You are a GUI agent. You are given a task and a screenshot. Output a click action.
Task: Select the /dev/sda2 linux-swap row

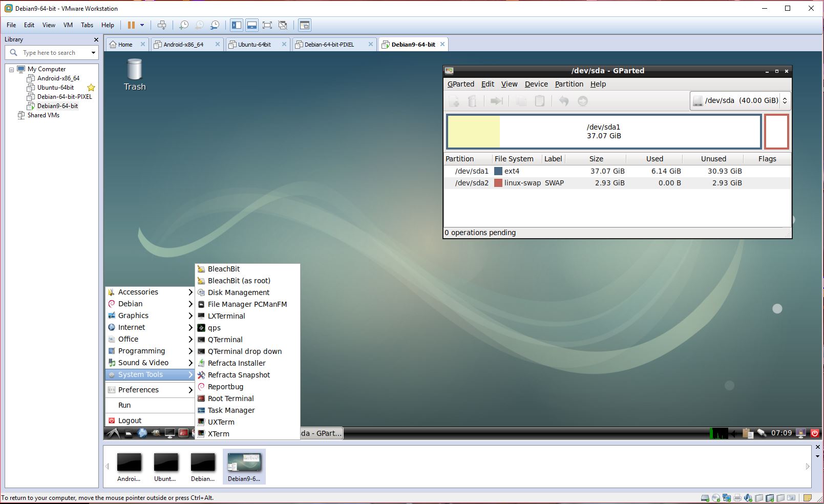pyautogui.click(x=617, y=183)
